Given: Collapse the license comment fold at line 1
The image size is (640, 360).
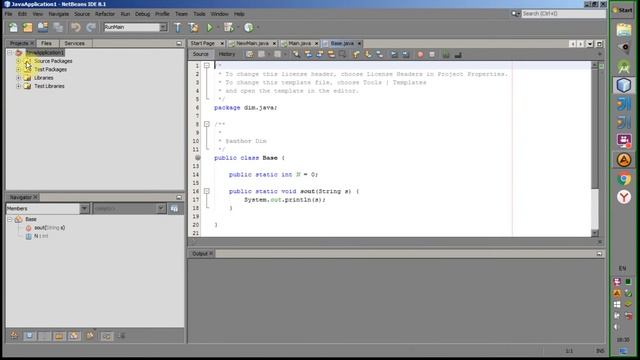Looking at the screenshot, I should click(x=207, y=65).
